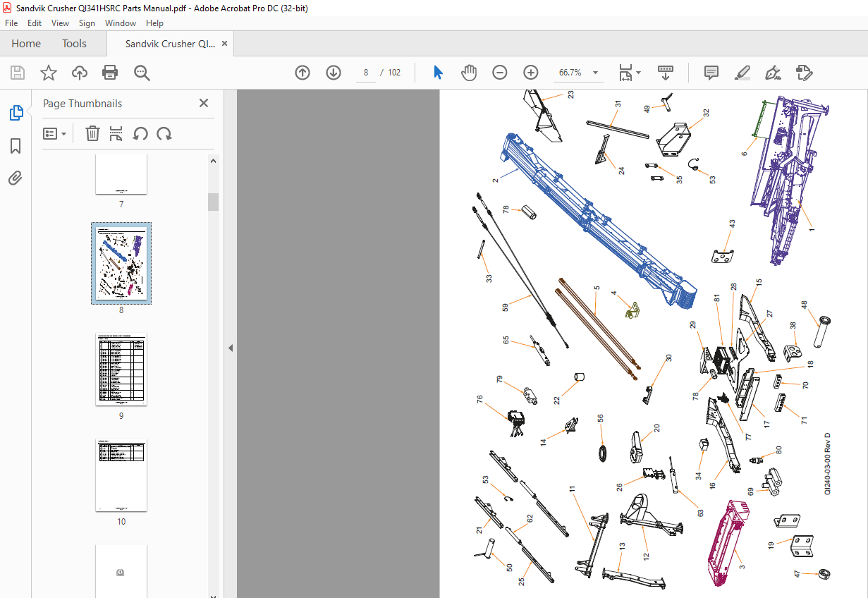Rotate the page clockwise
Screen dimensions: 868x598
click(164, 133)
